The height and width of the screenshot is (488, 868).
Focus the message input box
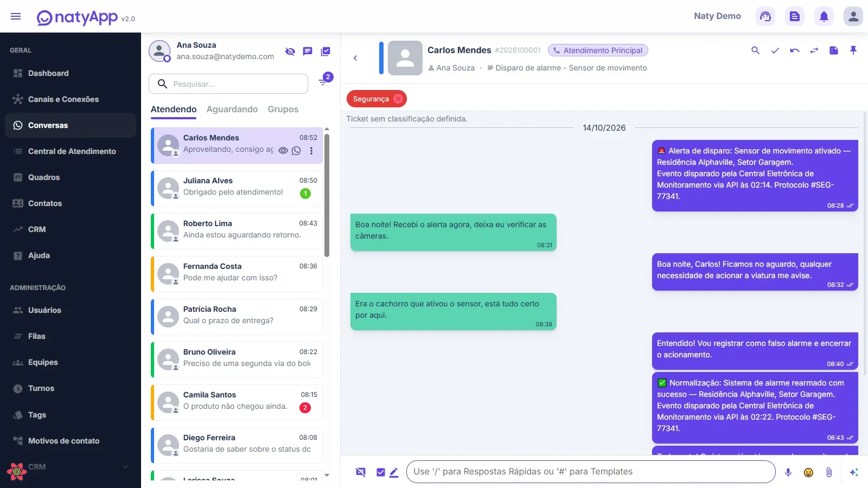pyautogui.click(x=591, y=472)
